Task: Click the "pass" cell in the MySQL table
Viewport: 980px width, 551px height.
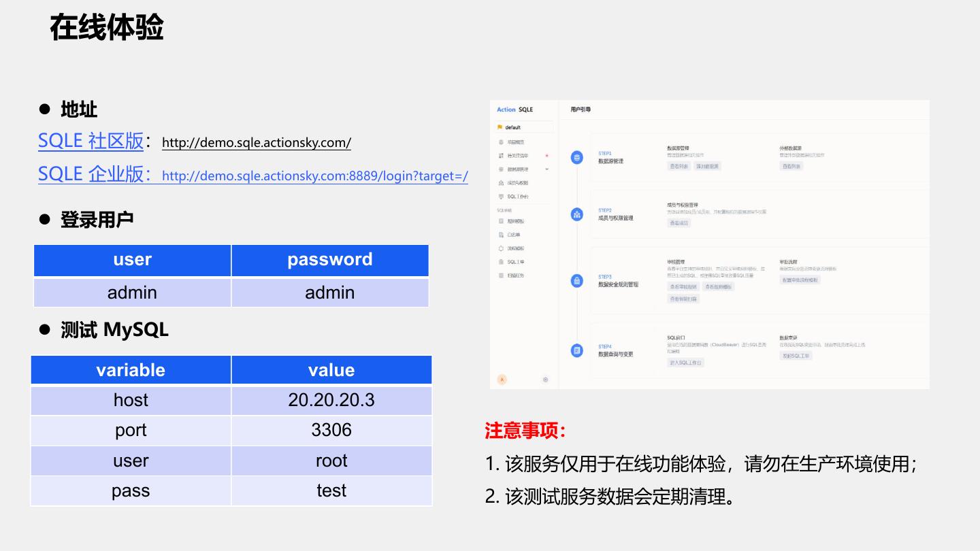Action: pyautogui.click(x=131, y=490)
